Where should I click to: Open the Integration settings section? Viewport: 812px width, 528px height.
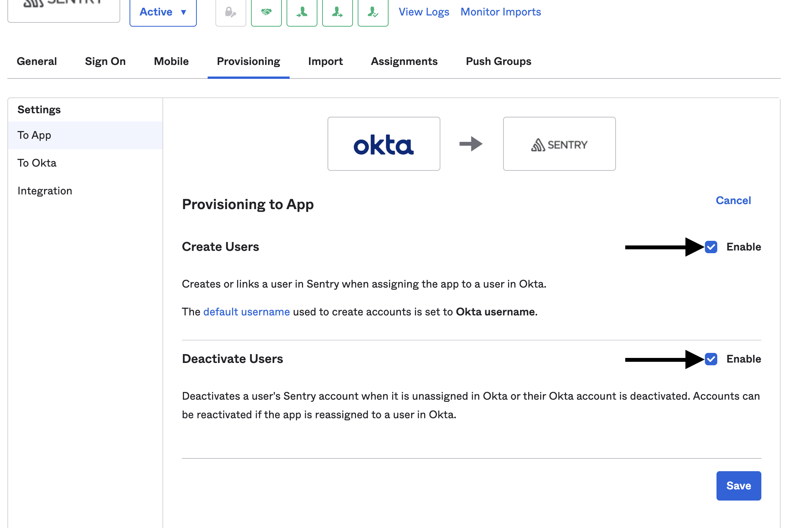click(x=44, y=190)
